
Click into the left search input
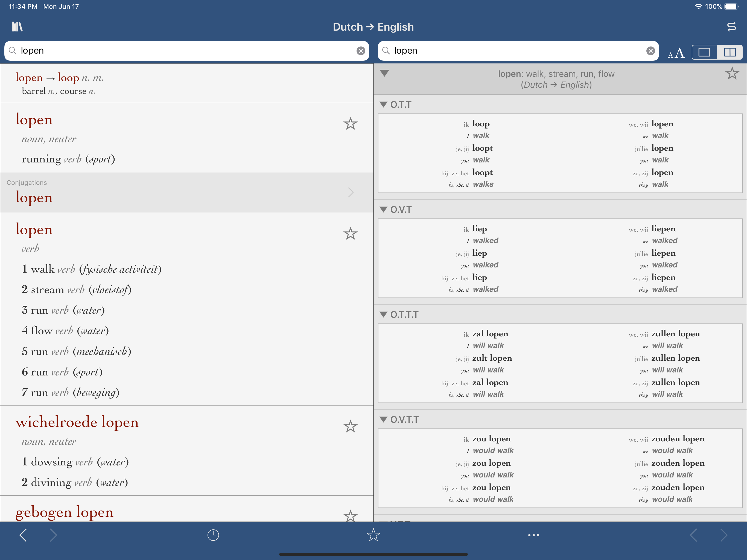186,51
